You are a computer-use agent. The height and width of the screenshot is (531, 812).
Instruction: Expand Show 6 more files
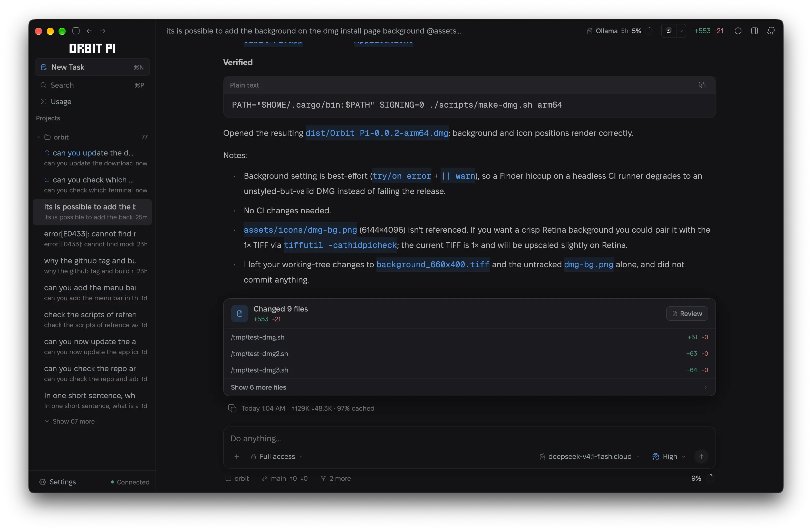point(469,387)
